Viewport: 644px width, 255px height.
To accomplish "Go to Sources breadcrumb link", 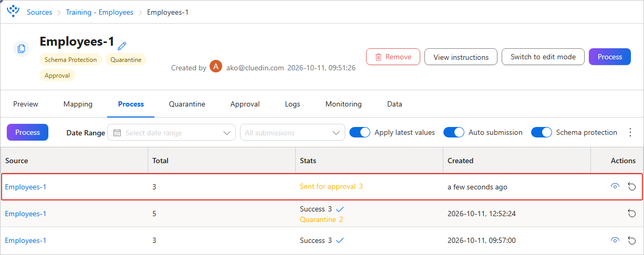I will click(39, 12).
